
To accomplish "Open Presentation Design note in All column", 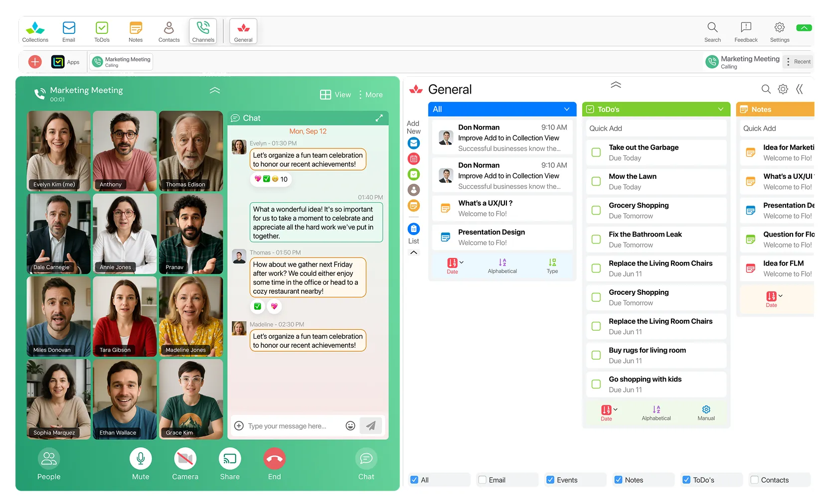I will coord(502,237).
